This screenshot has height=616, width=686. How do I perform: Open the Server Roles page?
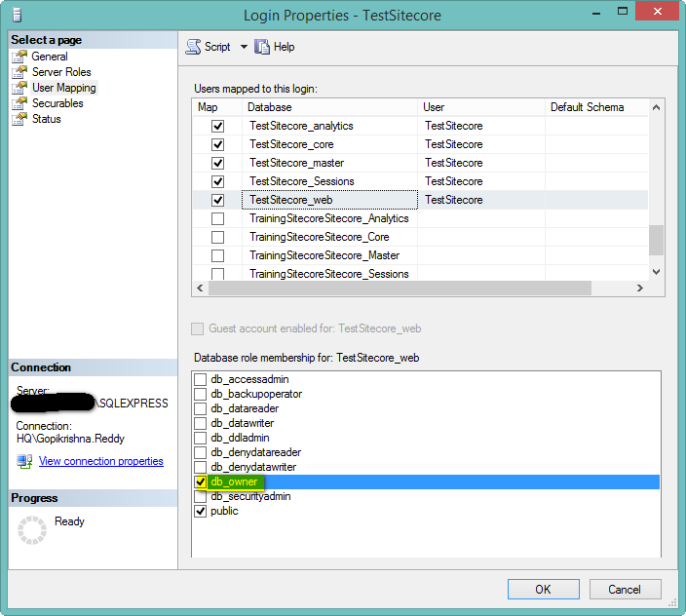[61, 72]
